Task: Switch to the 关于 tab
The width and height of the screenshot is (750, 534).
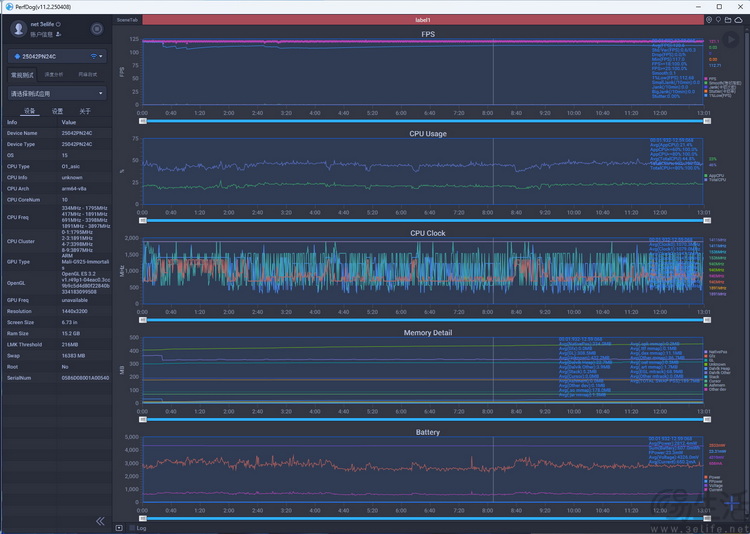Action: [x=85, y=111]
